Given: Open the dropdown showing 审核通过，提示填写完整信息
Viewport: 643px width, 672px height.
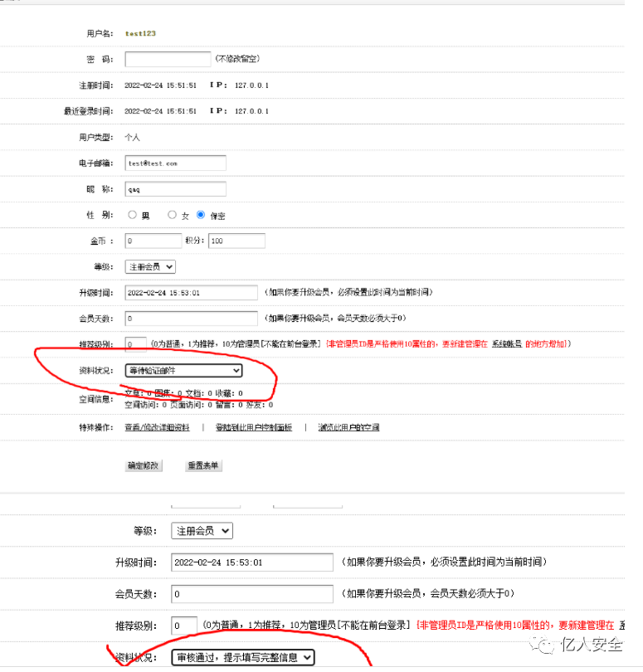Looking at the screenshot, I should point(243,657).
